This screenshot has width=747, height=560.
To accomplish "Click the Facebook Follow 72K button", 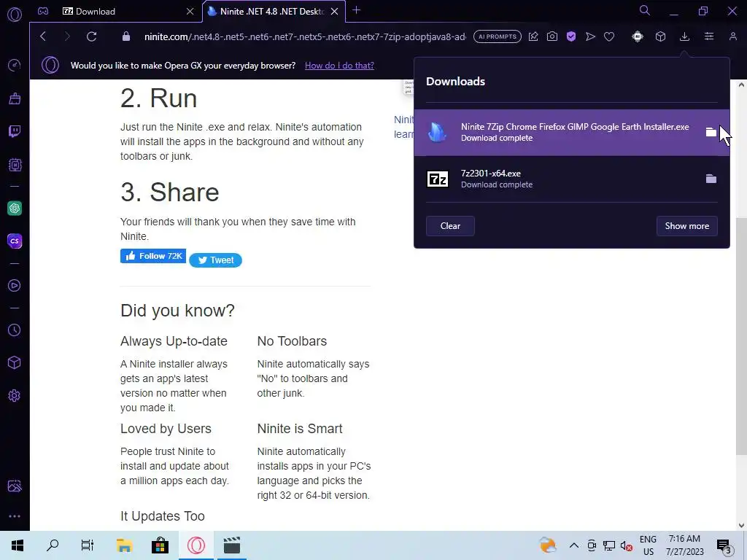I will (x=153, y=256).
